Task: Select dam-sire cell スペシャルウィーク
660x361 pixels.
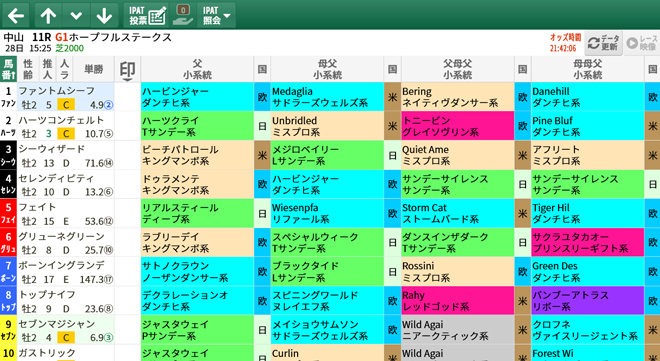Action: pos(327,242)
